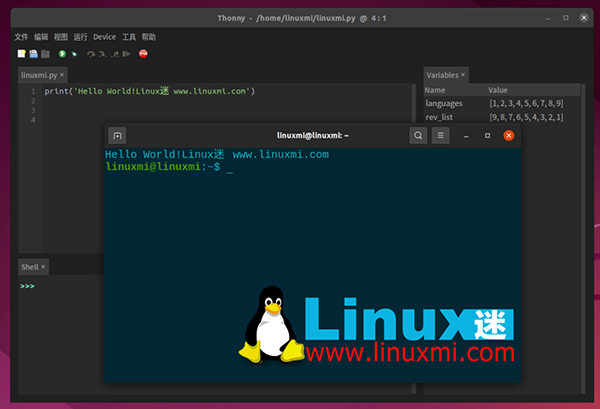Minimize the Thonny window
600x409 pixels.
(x=548, y=18)
